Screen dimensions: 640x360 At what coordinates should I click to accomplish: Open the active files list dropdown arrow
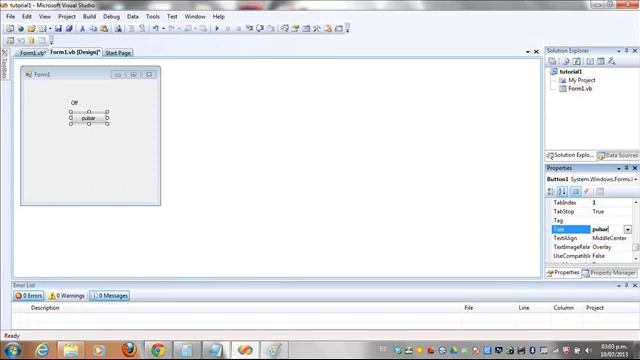click(x=528, y=52)
